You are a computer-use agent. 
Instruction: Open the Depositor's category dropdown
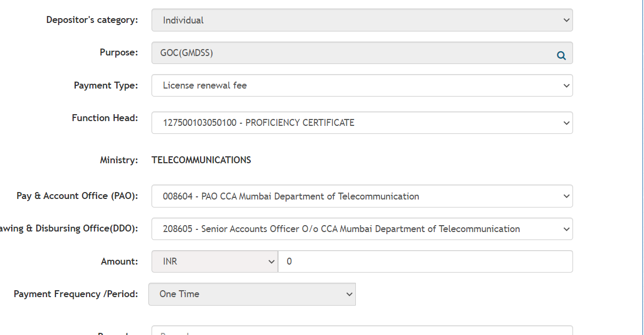(x=362, y=20)
